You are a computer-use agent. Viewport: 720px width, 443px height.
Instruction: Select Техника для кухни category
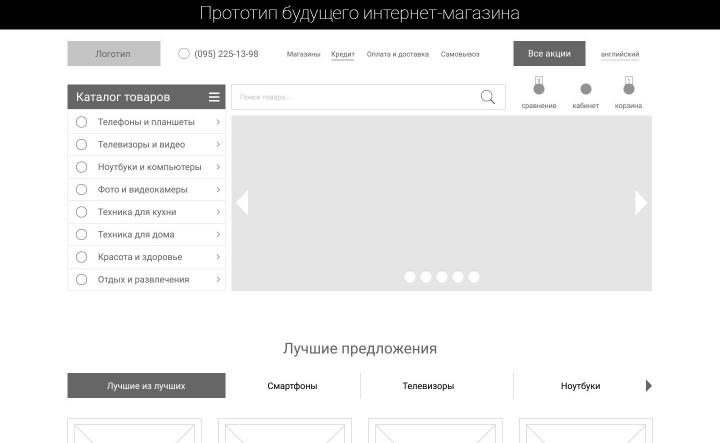[146, 212]
